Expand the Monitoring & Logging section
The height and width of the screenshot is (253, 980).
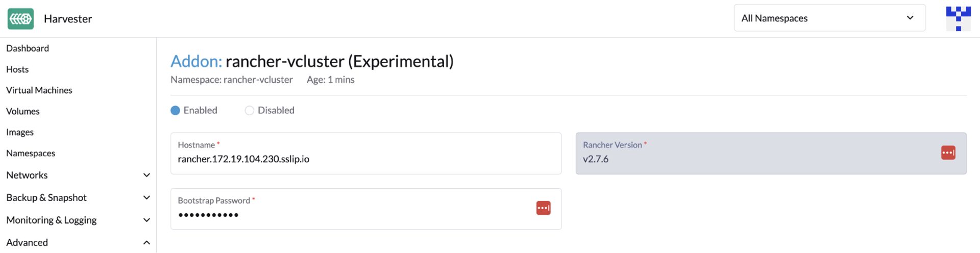tap(146, 220)
